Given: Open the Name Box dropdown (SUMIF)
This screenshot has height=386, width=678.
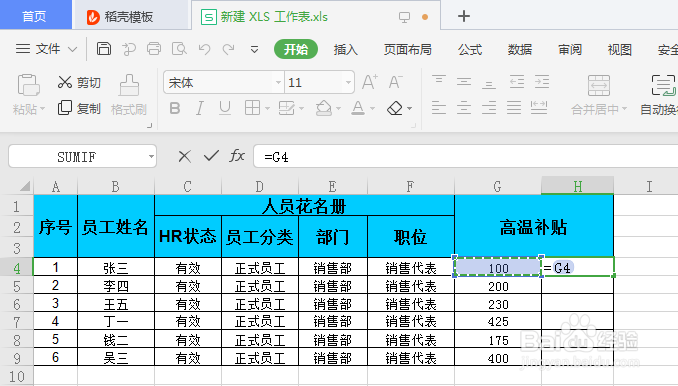Looking at the screenshot, I should [x=151, y=156].
